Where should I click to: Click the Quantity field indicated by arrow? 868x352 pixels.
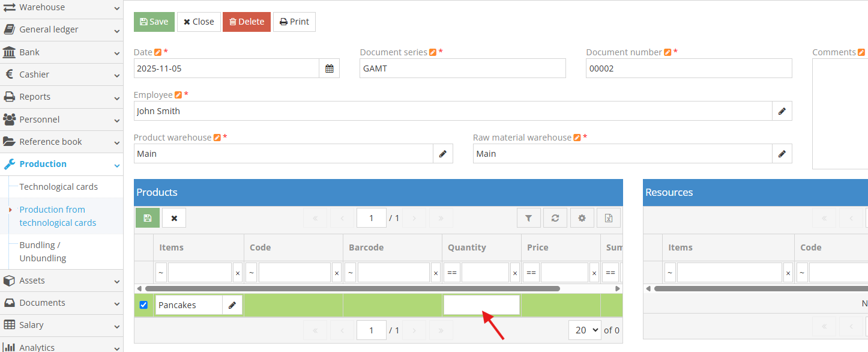tap(481, 305)
